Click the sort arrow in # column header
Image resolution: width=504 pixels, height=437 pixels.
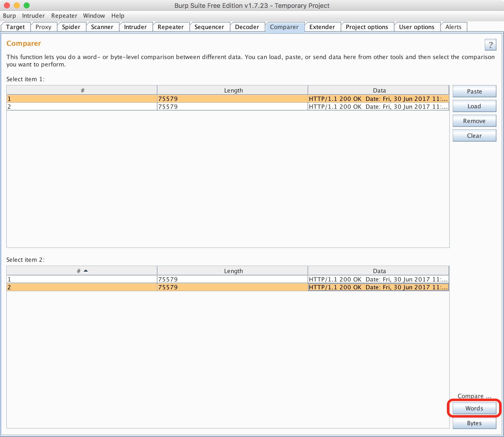(x=85, y=271)
